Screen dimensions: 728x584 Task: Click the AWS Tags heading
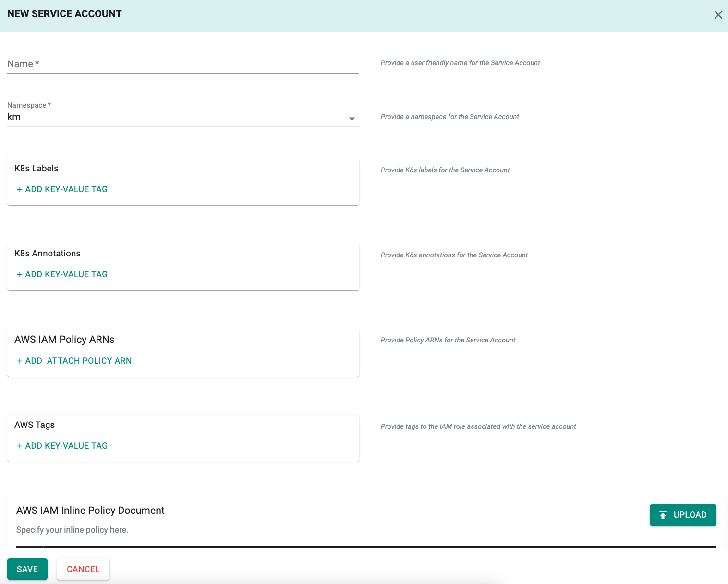pos(35,425)
